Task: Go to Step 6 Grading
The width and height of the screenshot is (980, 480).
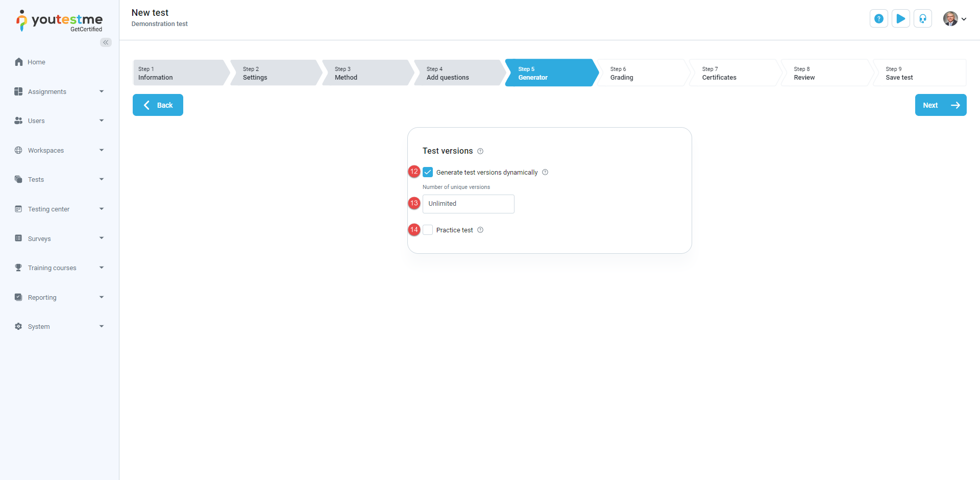Action: [x=644, y=73]
